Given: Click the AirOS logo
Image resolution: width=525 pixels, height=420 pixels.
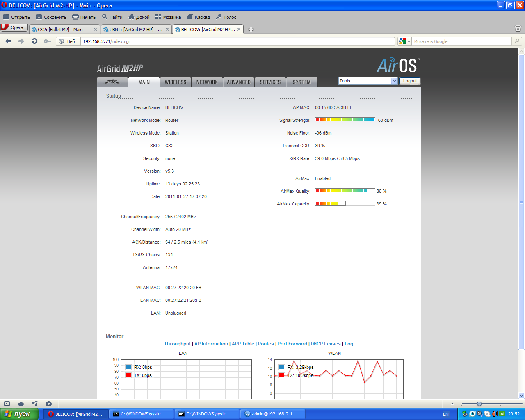Looking at the screenshot, I should pyautogui.click(x=398, y=65).
